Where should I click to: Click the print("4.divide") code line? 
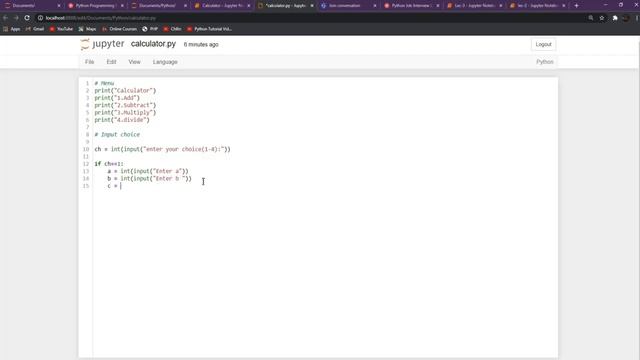(x=122, y=120)
